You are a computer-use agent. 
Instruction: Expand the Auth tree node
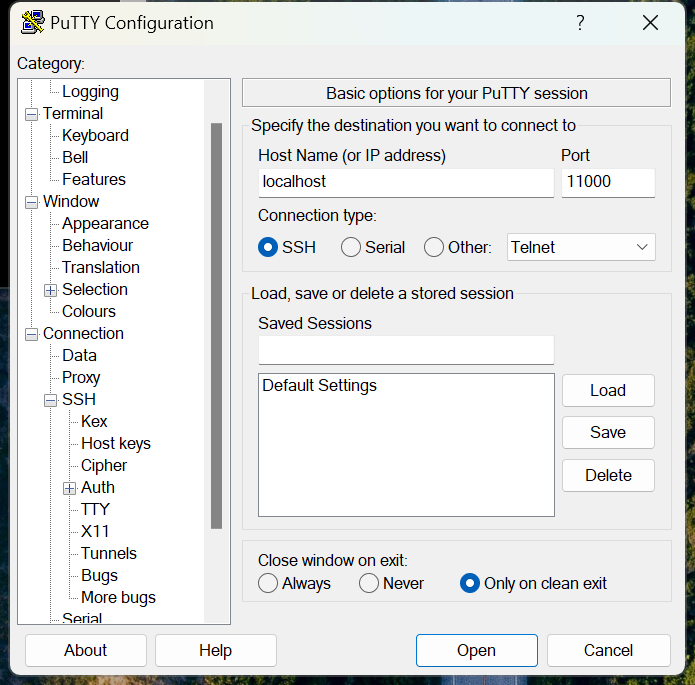[x=70, y=489]
